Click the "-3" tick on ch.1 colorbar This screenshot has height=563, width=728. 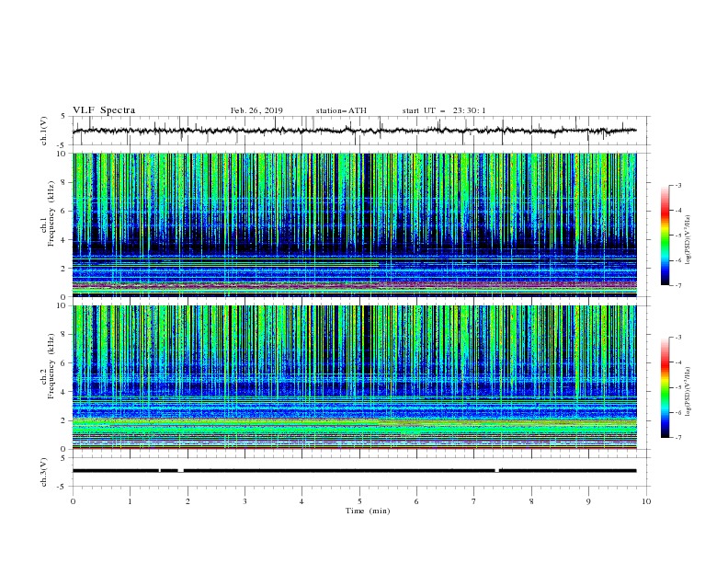click(677, 185)
